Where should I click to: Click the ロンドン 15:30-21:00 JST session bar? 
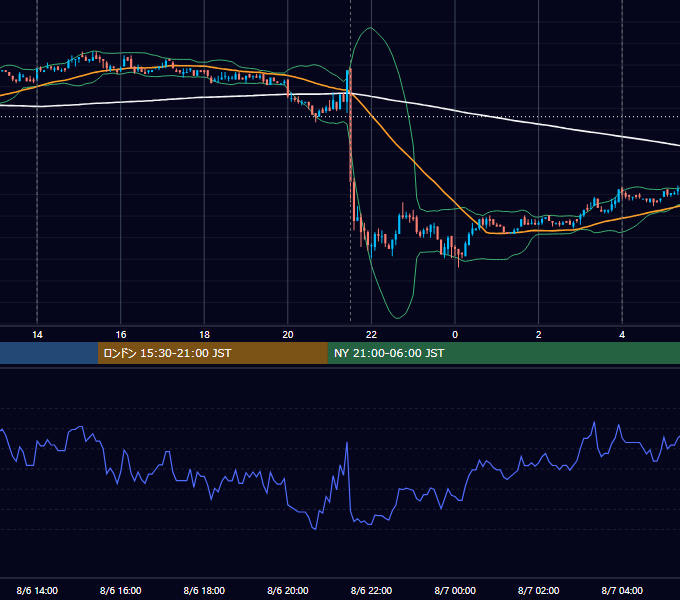(212, 353)
